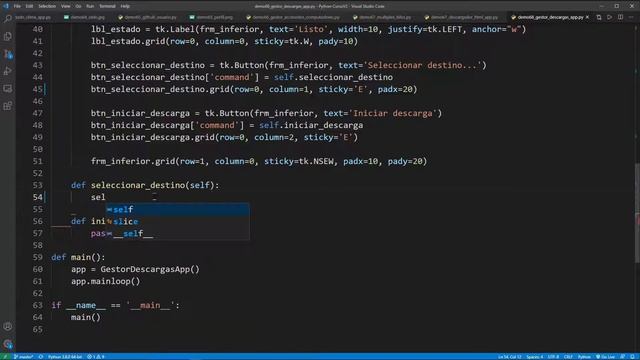Click the typed 'sel' text on line 54
Screen dimensions: 640x360
(98, 197)
